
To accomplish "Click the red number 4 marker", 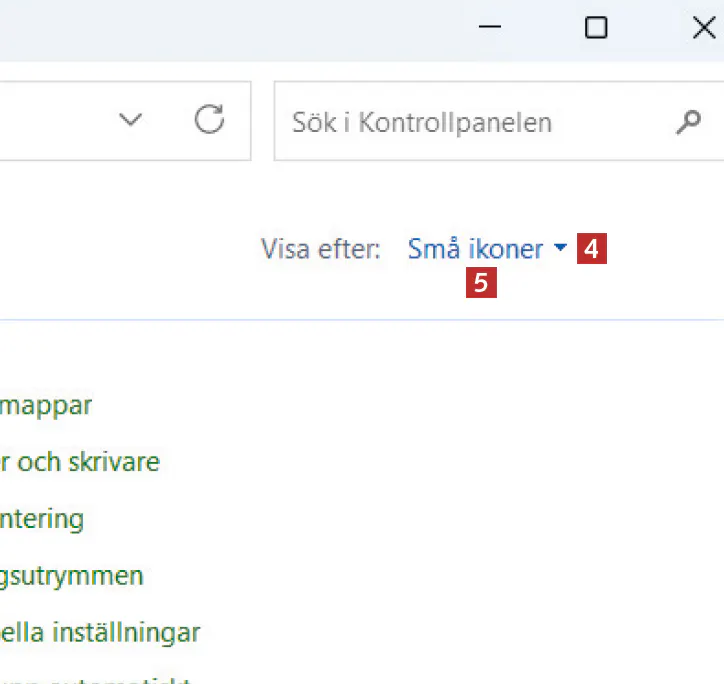I will tap(592, 248).
